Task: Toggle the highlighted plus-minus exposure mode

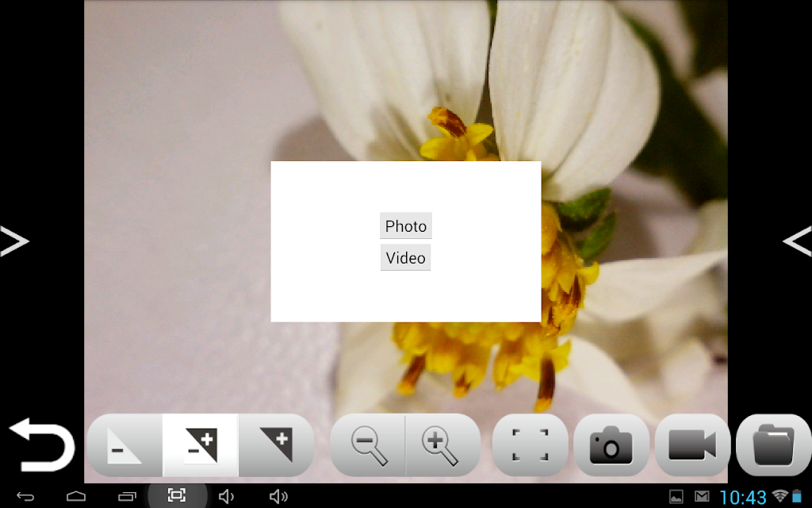Action: [x=201, y=445]
